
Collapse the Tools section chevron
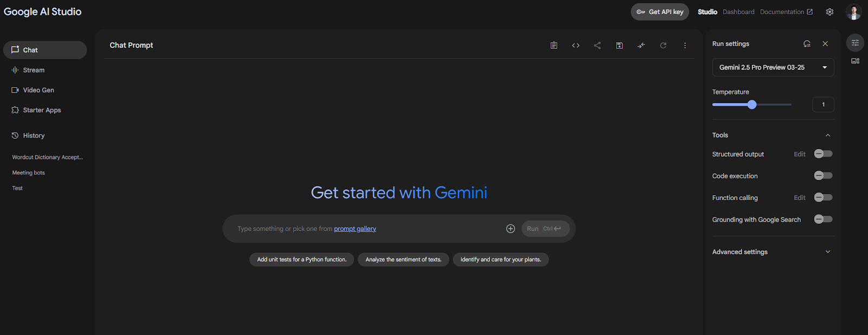828,135
